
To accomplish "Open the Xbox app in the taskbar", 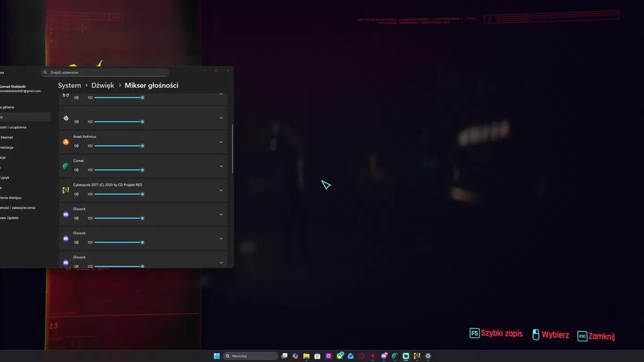I will point(340,356).
